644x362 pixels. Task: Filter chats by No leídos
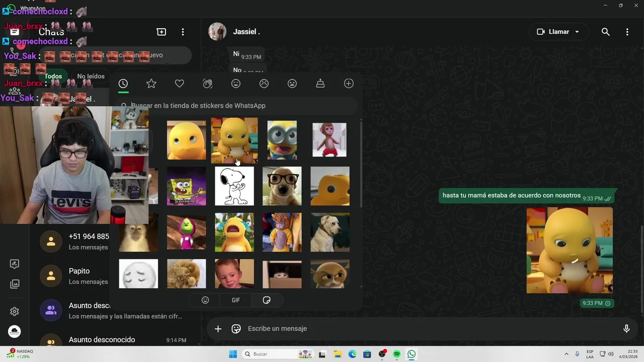tap(91, 76)
